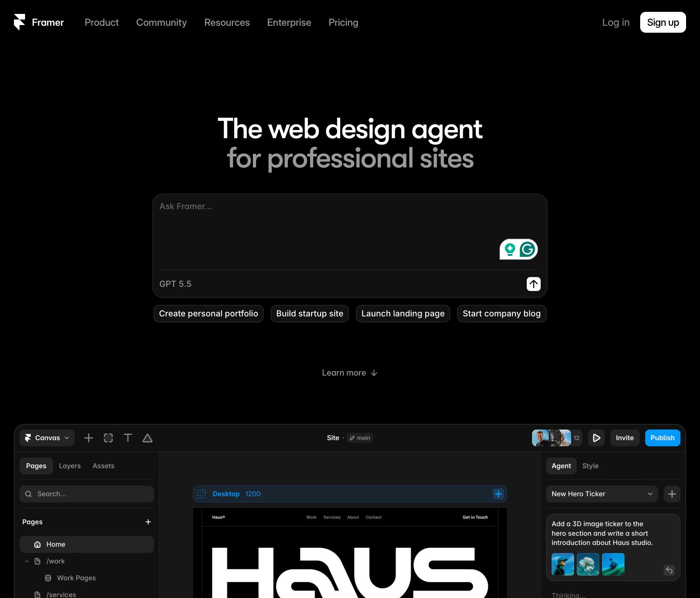
Task: Add a breakpoint with the blue plus
Action: point(498,494)
